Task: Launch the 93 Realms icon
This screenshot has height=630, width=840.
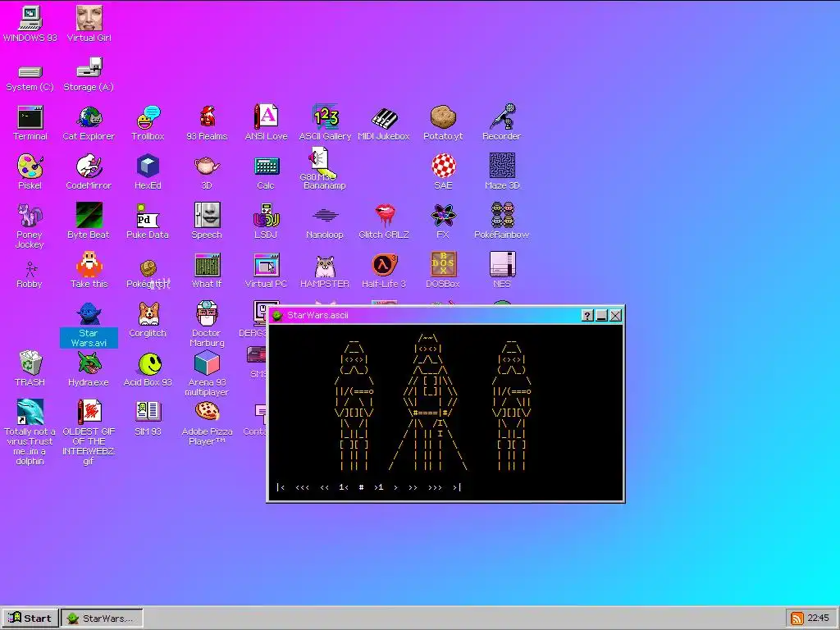Action: pos(207,123)
